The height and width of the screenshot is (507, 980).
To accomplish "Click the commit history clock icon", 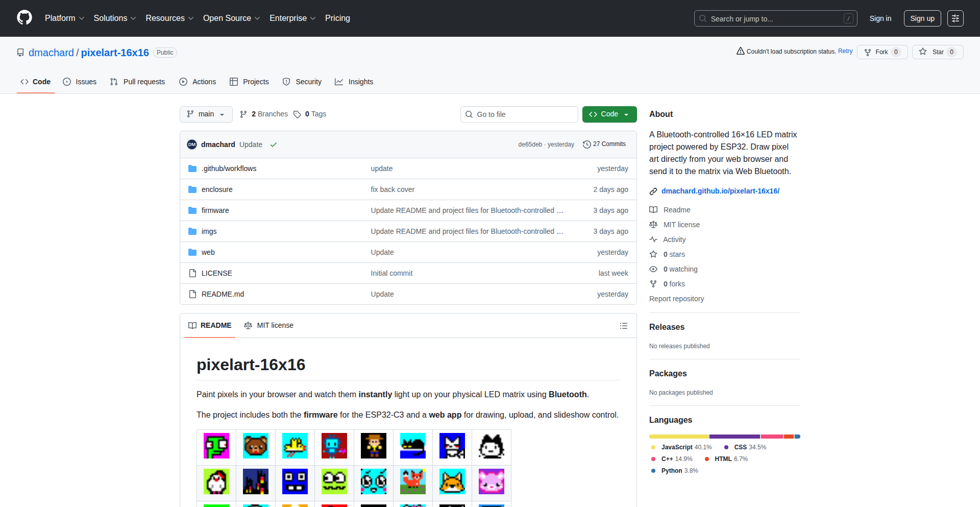I will (586, 144).
